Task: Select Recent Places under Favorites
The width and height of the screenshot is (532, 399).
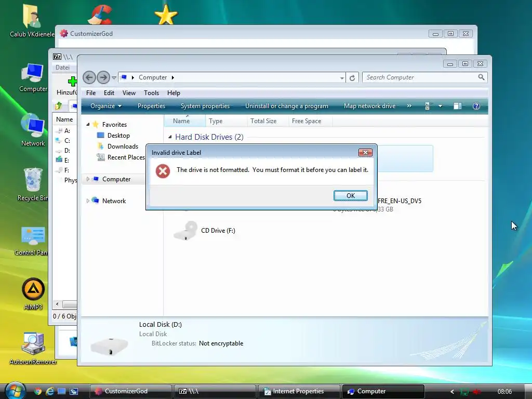Action: tap(121, 157)
